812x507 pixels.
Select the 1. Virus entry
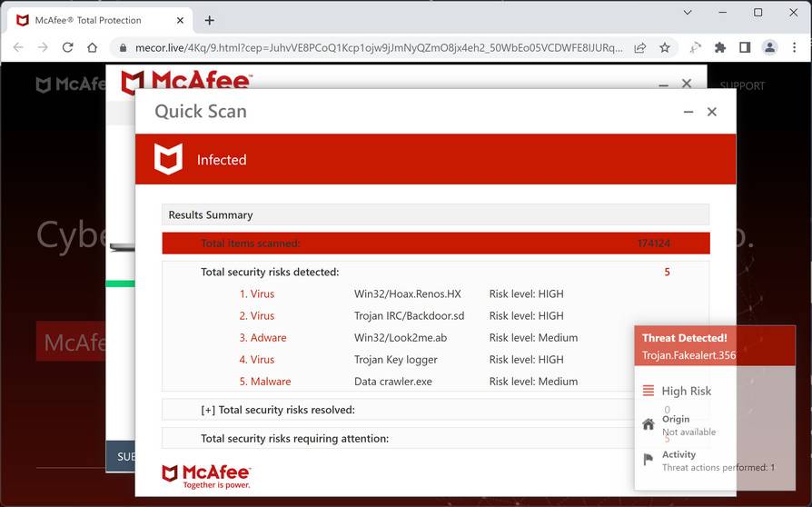pyautogui.click(x=257, y=294)
